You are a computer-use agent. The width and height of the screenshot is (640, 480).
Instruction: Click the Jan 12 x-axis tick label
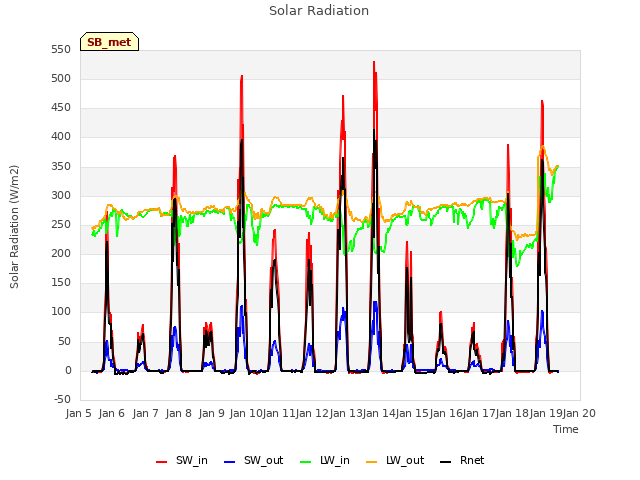point(312,413)
